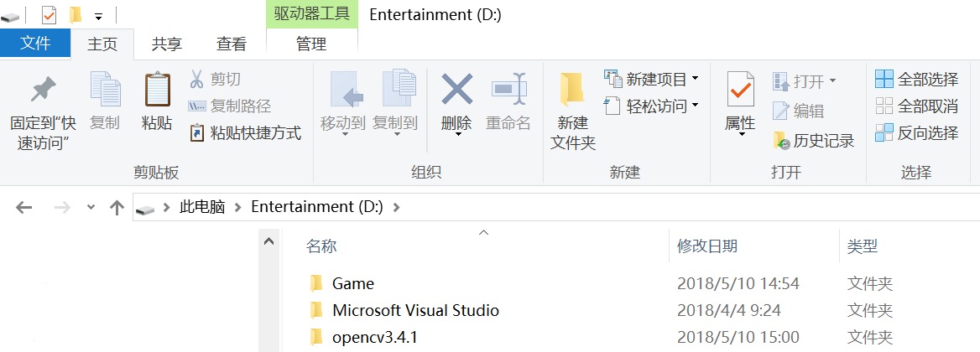Click the Delete red X icon
980x352 pixels.
(x=457, y=89)
